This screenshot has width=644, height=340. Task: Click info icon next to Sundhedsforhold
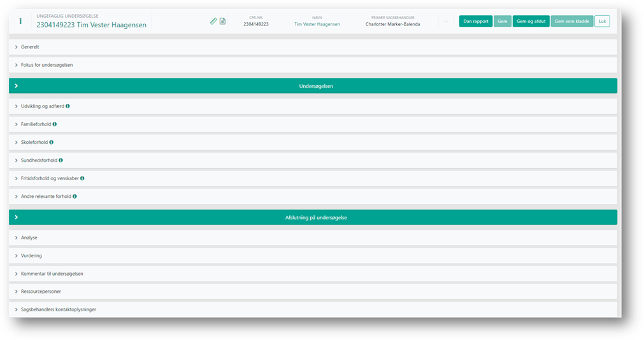[61, 160]
